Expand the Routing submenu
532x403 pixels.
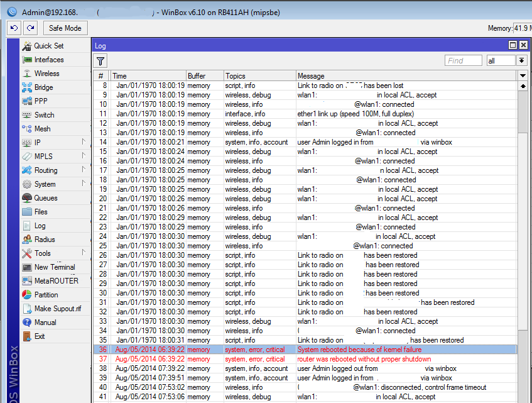point(45,170)
